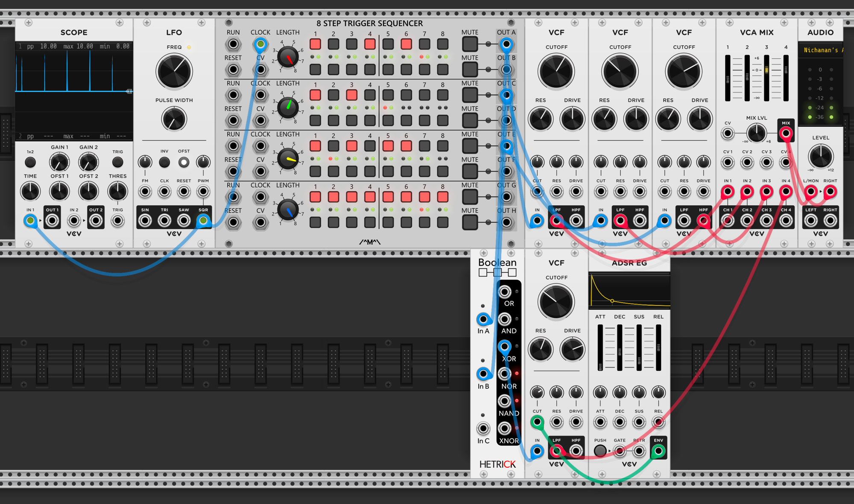Screen dimensions: 854x504
Task: Click the VCA MIX LVL knob
Action: point(757,134)
